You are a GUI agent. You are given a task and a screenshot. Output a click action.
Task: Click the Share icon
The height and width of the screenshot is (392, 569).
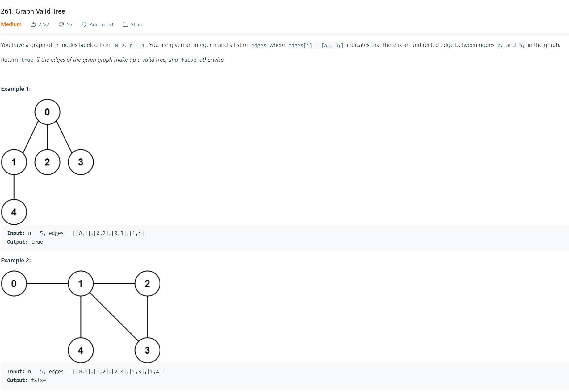(125, 24)
